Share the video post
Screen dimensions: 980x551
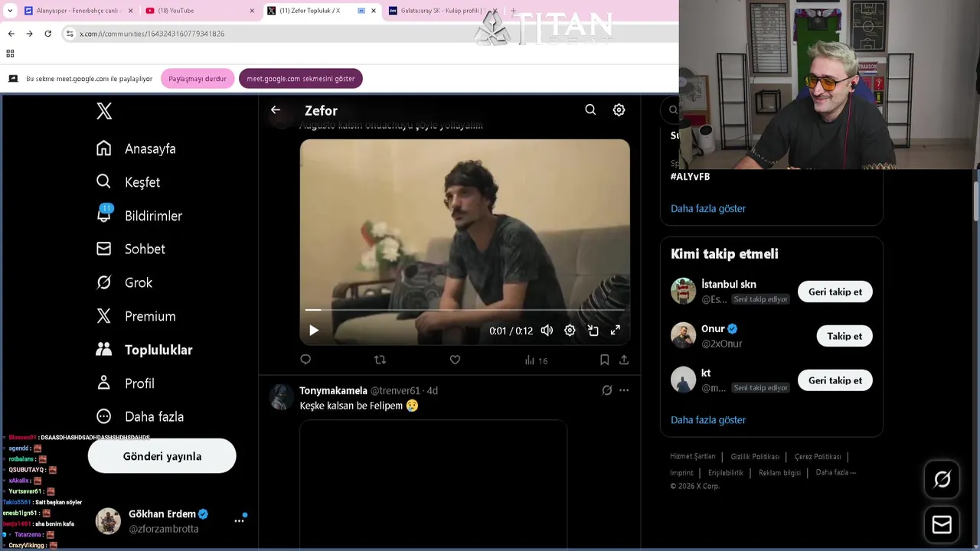624,360
